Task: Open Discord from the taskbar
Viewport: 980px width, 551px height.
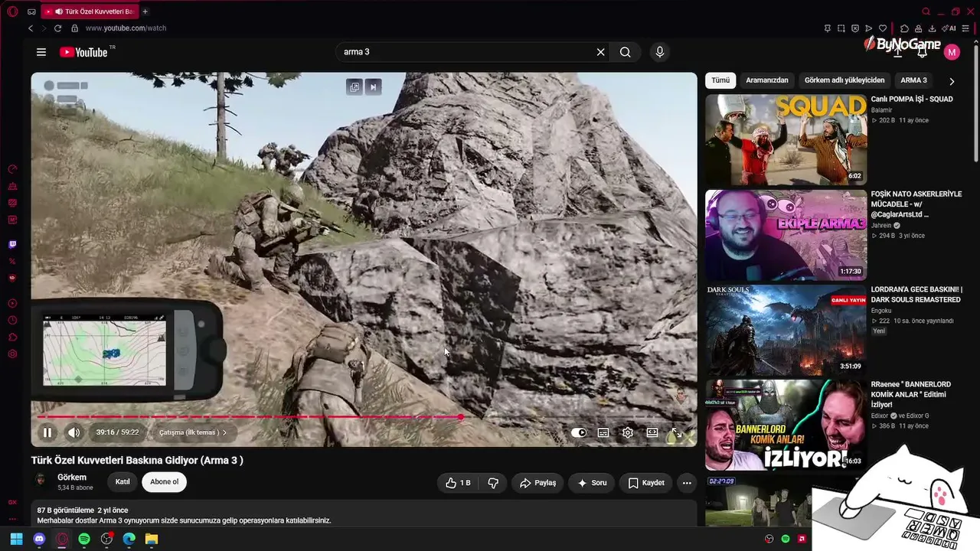Action: point(39,539)
